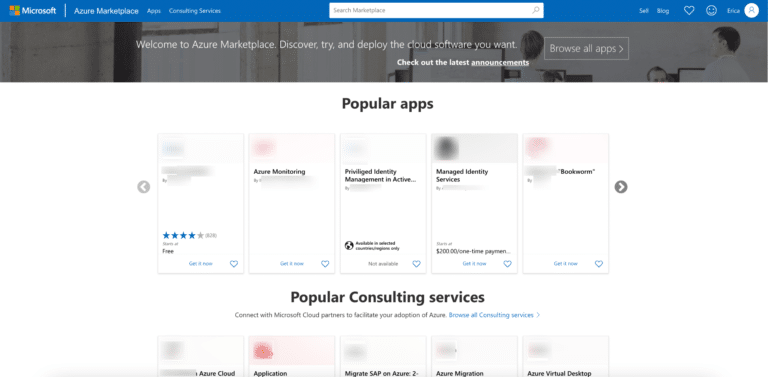Open the Azure Virtual Desktop service card
The height and width of the screenshot is (377, 768).
pos(566,356)
